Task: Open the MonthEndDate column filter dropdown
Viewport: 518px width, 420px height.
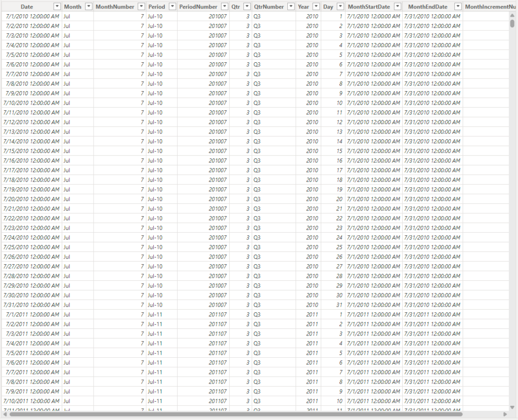Action: coord(458,7)
